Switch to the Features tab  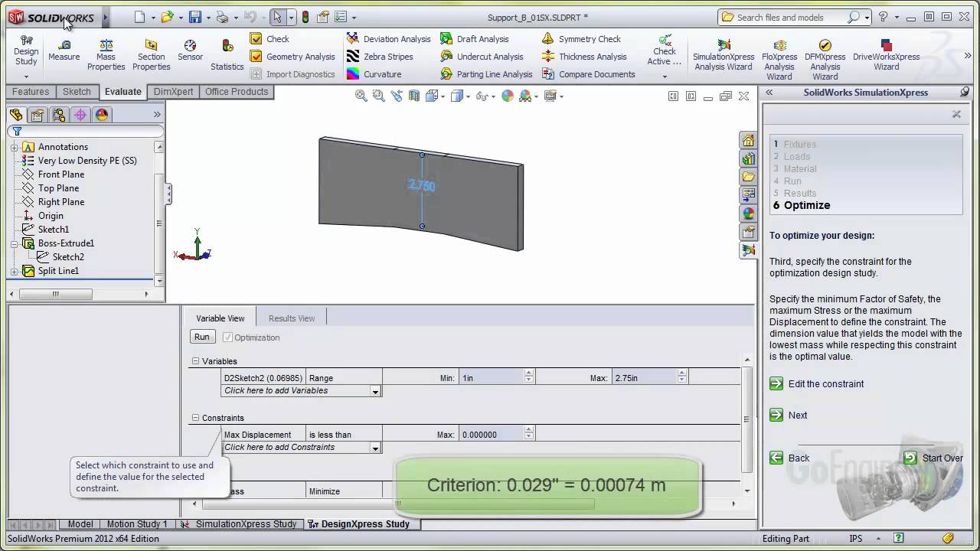point(31,92)
